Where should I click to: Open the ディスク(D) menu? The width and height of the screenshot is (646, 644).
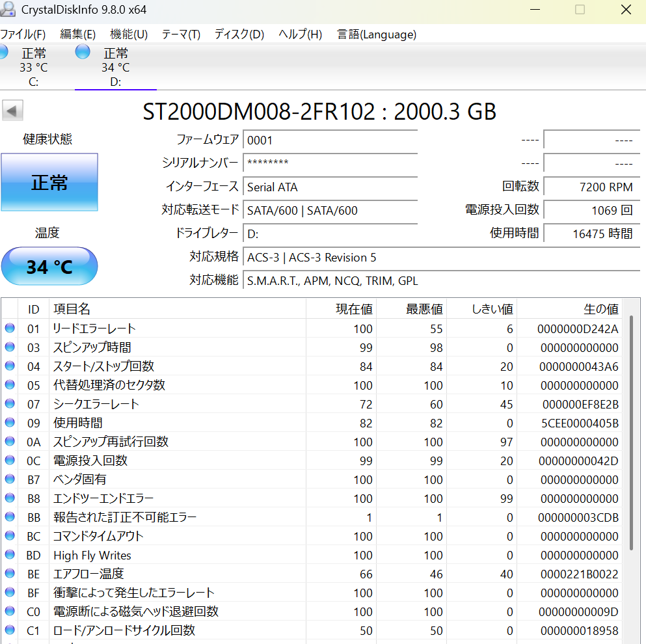point(239,34)
